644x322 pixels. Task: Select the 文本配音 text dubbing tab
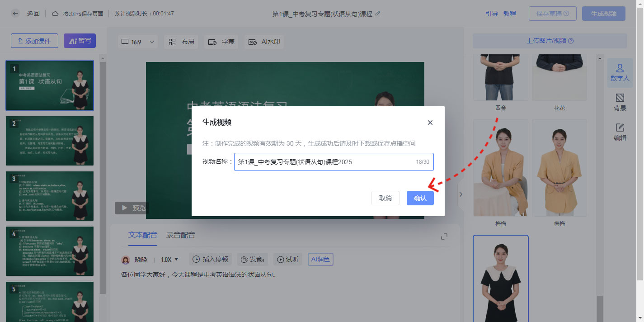click(x=143, y=235)
